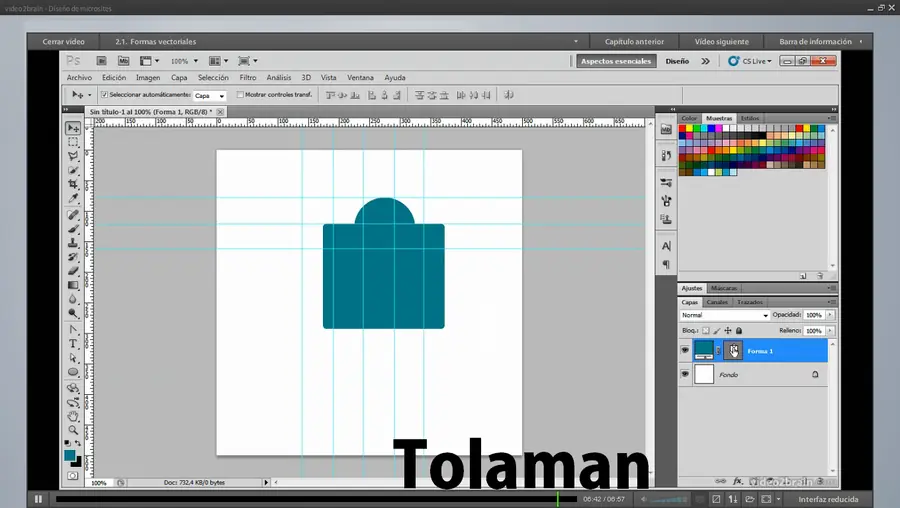Open the Opacidad slider dropdown

(830, 315)
